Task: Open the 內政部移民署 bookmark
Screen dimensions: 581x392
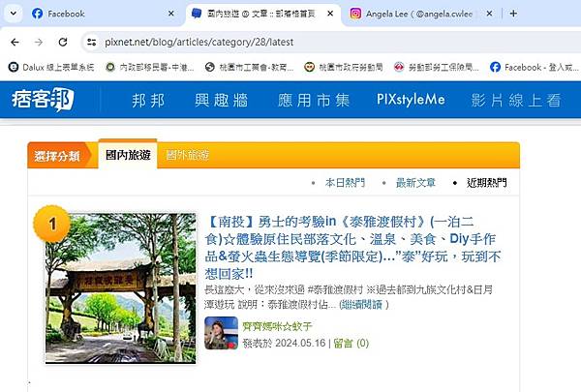Action: (150, 67)
